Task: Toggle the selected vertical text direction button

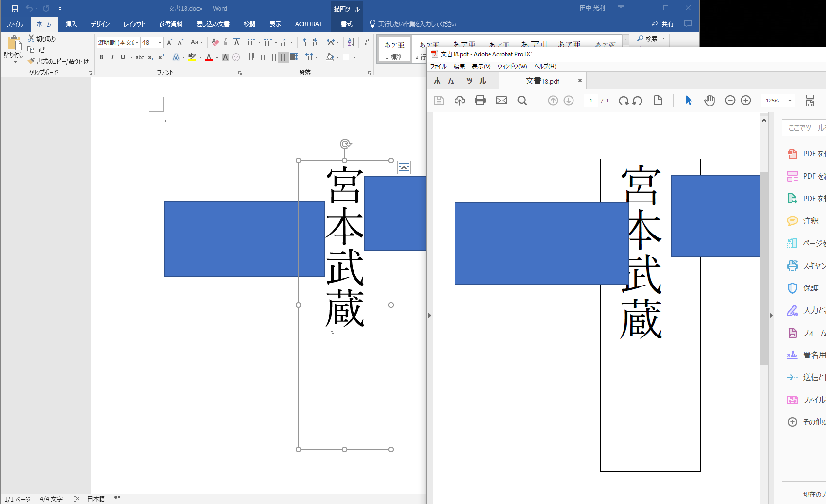Action: point(284,57)
